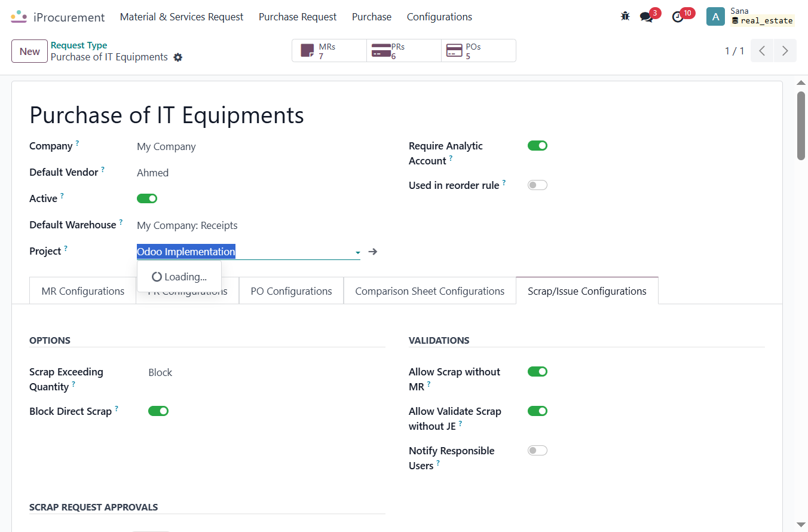Click the iProcurement app logo icon
Viewport: 808px width, 532px height.
tap(19, 17)
